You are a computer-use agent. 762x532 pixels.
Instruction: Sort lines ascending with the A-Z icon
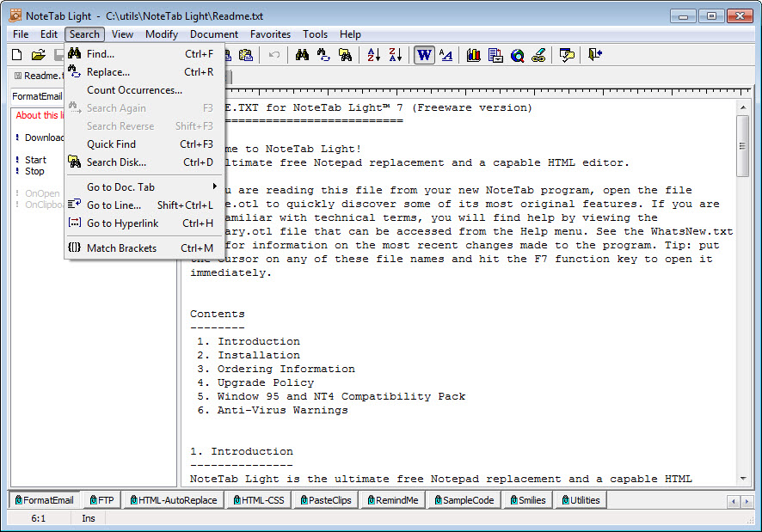pos(374,55)
